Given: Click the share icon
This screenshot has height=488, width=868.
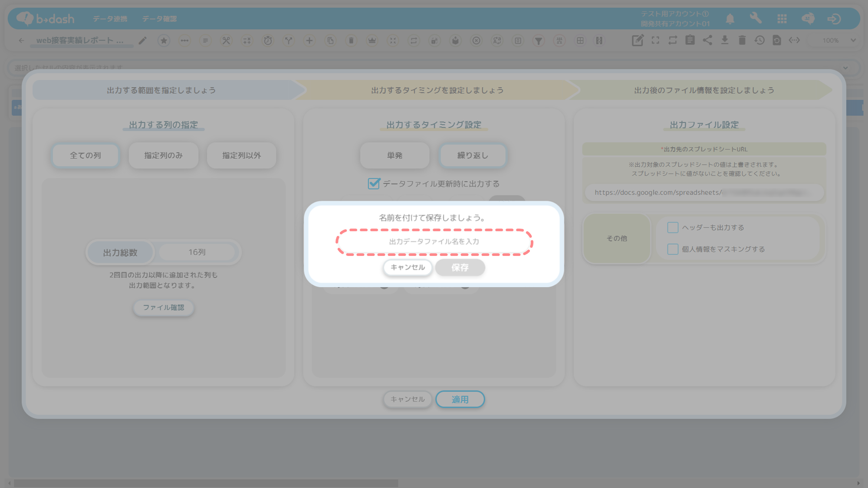Looking at the screenshot, I should 707,40.
